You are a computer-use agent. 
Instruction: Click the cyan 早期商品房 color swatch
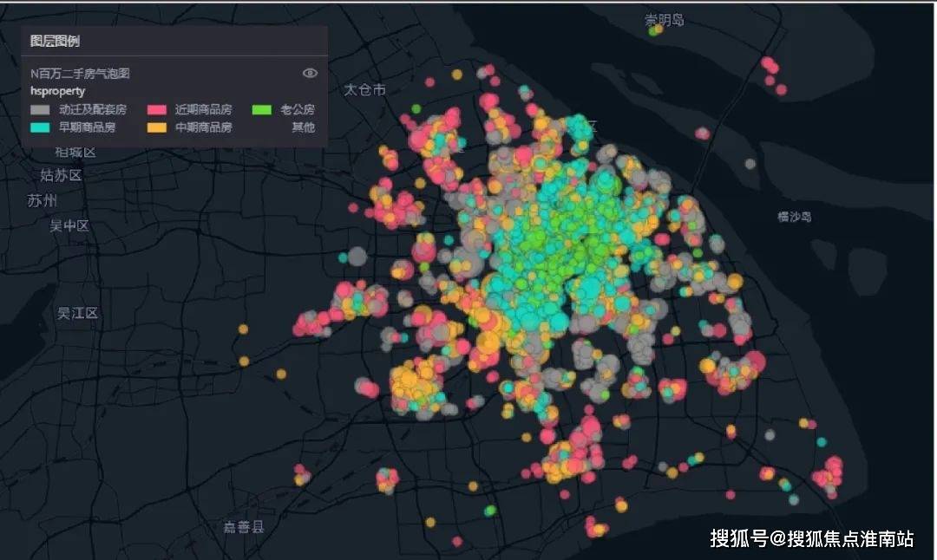point(40,127)
